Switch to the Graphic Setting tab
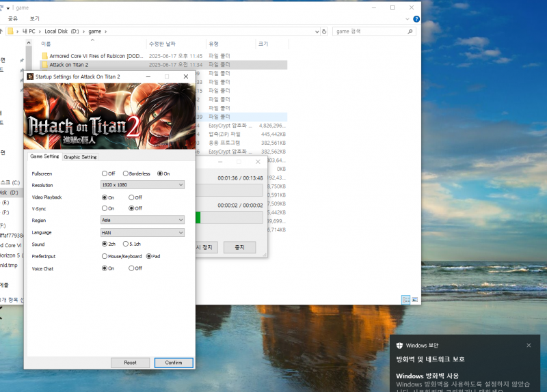 tap(80, 157)
